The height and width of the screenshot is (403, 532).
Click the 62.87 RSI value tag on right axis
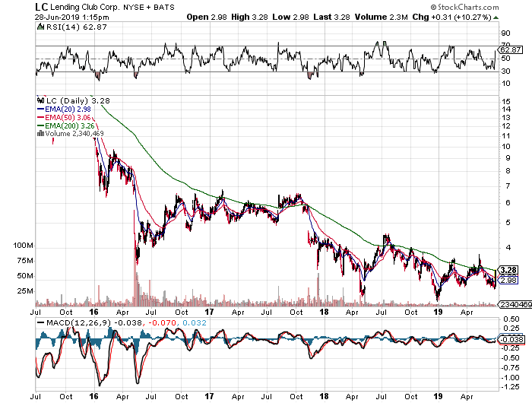point(511,49)
